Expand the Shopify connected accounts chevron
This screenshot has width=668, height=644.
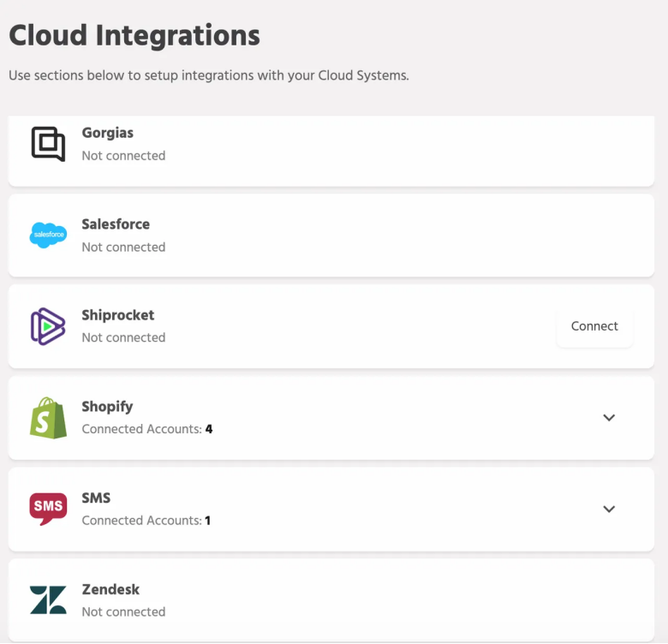[x=609, y=418]
